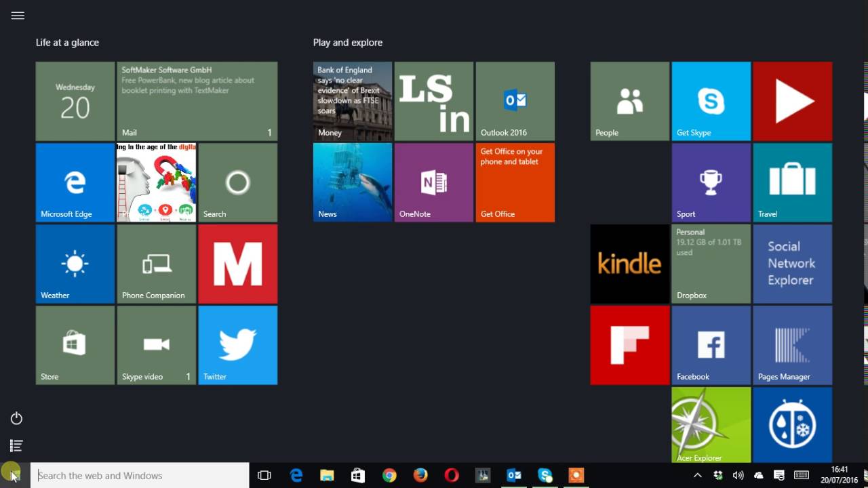868x488 pixels.
Task: Click the Get Skype tile
Action: [x=711, y=101]
